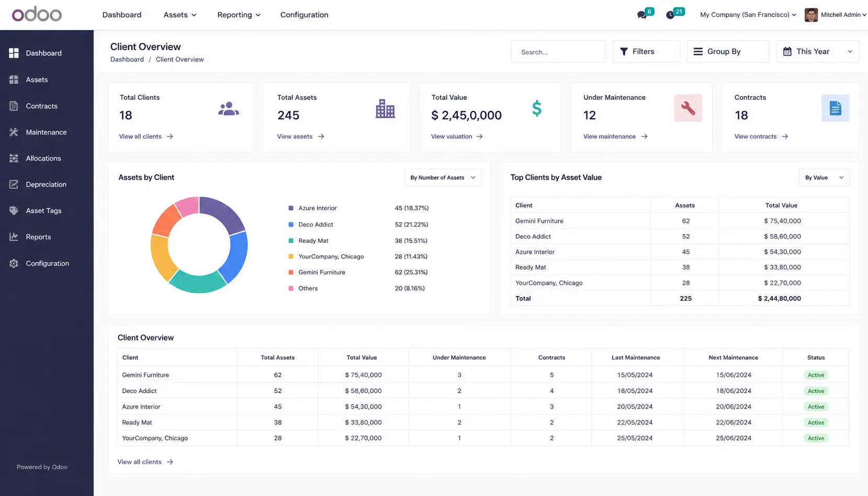The height and width of the screenshot is (496, 868).
Task: Click the Configuration gear icon in sidebar
Action: click(x=14, y=263)
